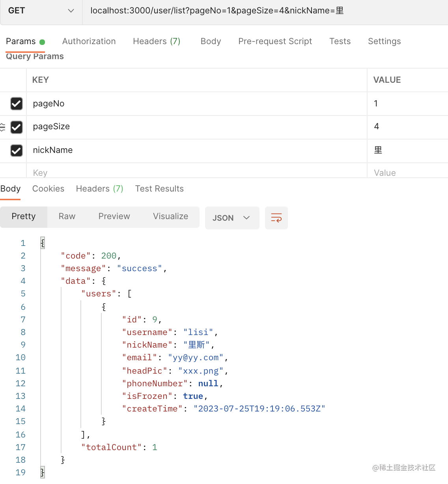This screenshot has width=448, height=484.
Task: Click drag handle beside pageSize row
Action: coord(3,127)
